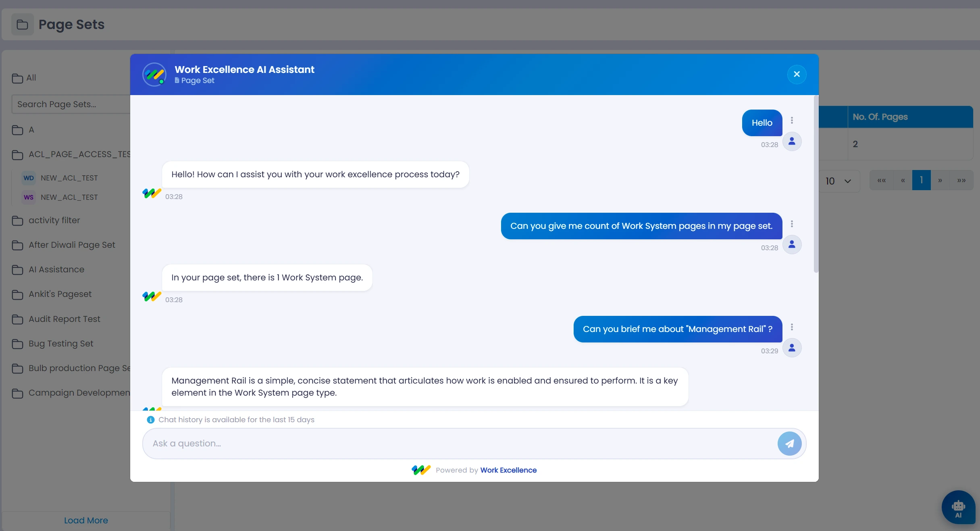This screenshot has width=980, height=531.
Task: Open options menu next to Hello message
Action: (x=792, y=120)
